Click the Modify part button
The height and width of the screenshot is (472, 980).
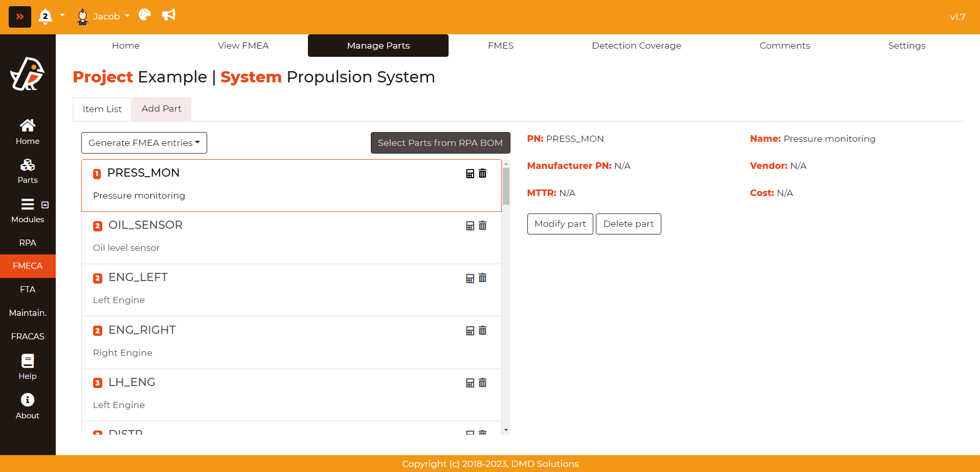[560, 224]
